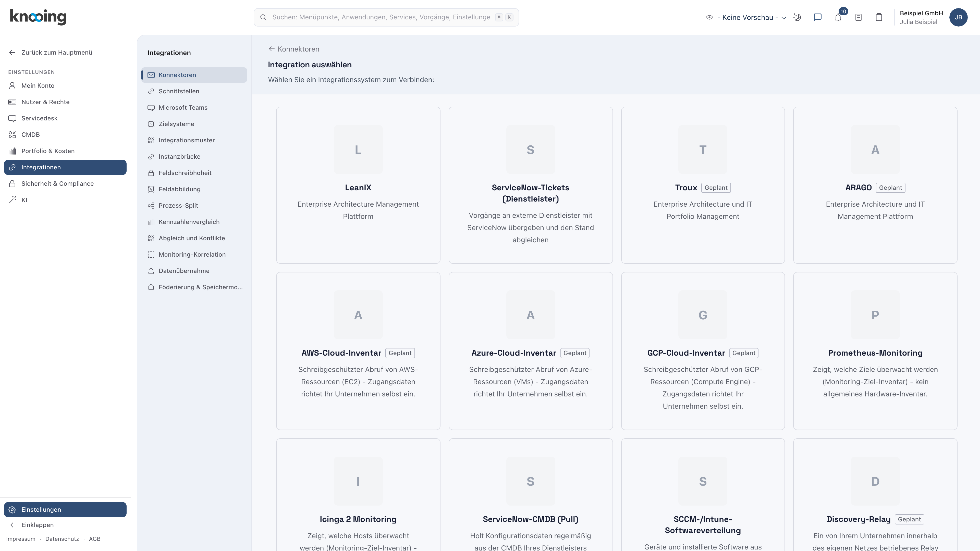
Task: Click the A tile of Azure-Cloud-Inventar
Action: pos(530,315)
